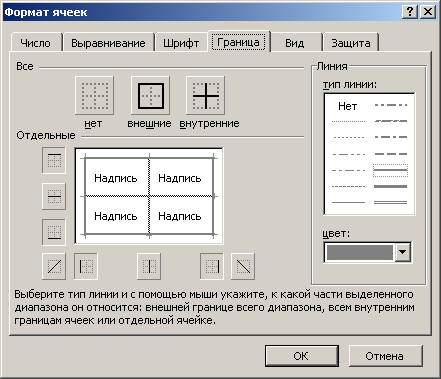Viewport: 441px width, 379px height.
Task: Toggle the top border button
Action: (54, 161)
